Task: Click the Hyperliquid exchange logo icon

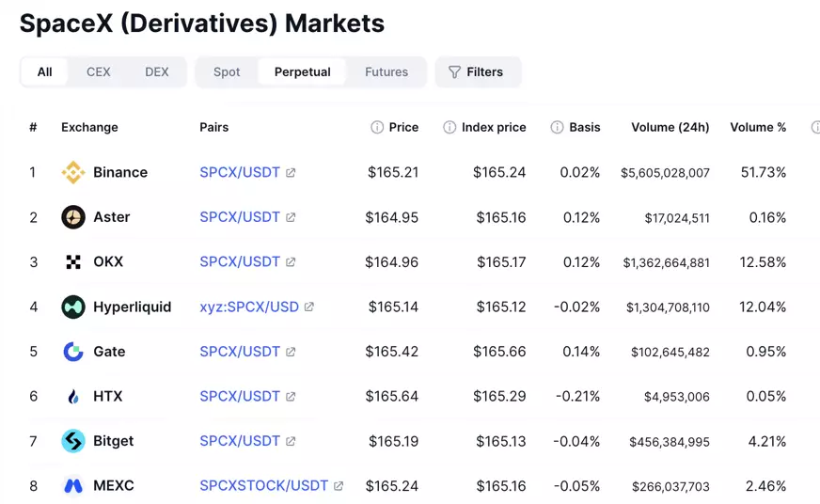Action: click(73, 307)
